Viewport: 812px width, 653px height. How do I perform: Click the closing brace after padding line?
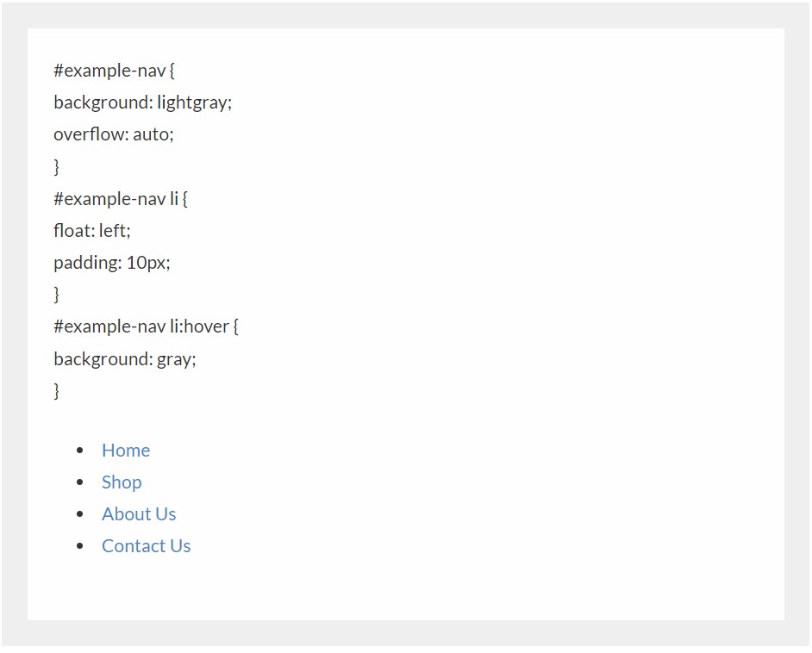point(57,295)
